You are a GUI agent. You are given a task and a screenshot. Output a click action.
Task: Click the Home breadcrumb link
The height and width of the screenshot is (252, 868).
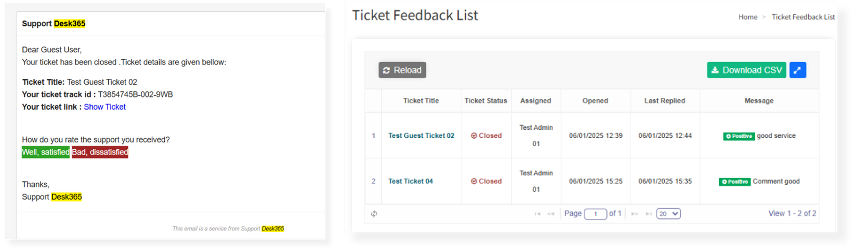pyautogui.click(x=747, y=17)
